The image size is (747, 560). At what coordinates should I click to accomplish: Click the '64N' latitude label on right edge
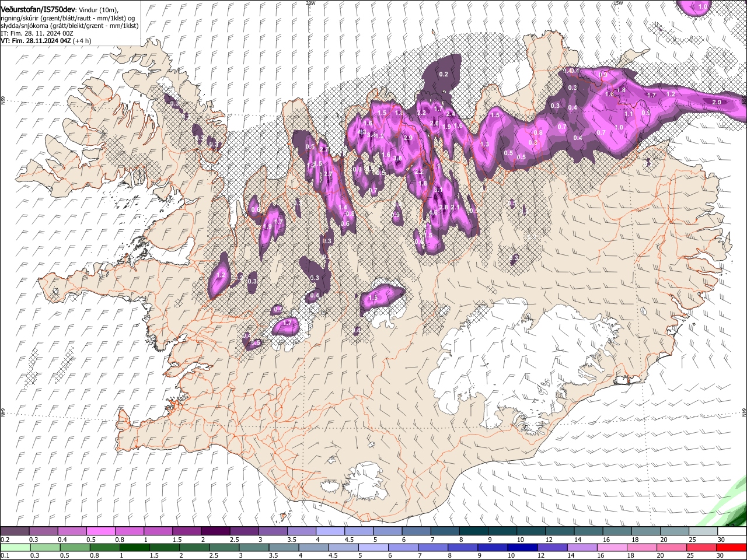744,412
